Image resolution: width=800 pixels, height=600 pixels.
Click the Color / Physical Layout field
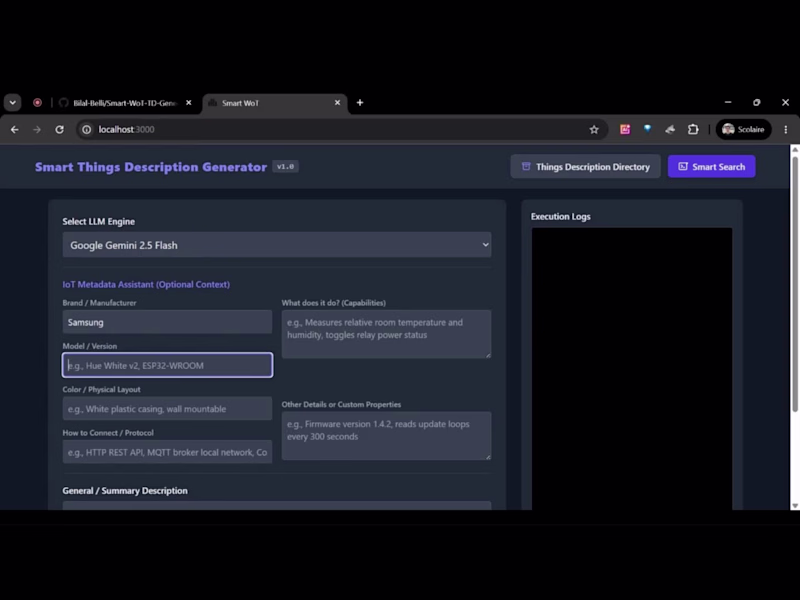click(x=167, y=409)
